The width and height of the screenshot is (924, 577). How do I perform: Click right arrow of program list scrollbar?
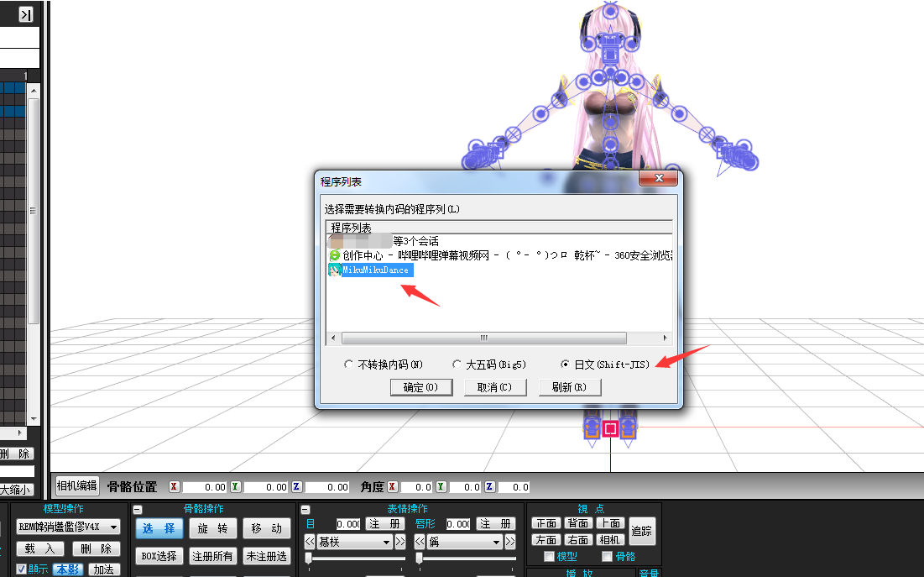pyautogui.click(x=665, y=338)
